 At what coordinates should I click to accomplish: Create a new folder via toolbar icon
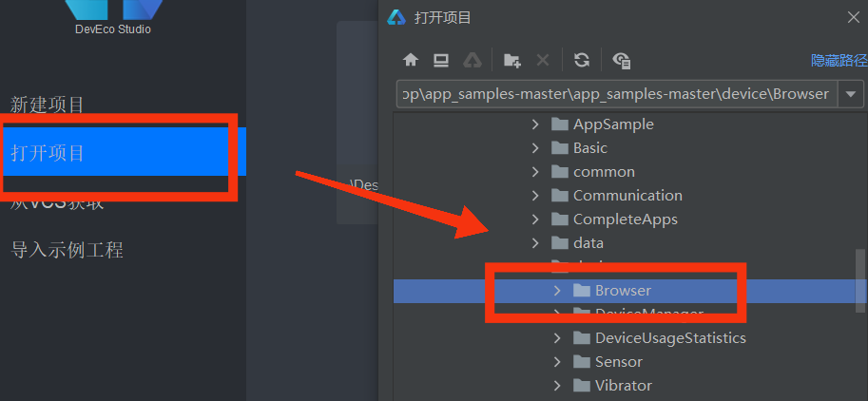(x=512, y=60)
